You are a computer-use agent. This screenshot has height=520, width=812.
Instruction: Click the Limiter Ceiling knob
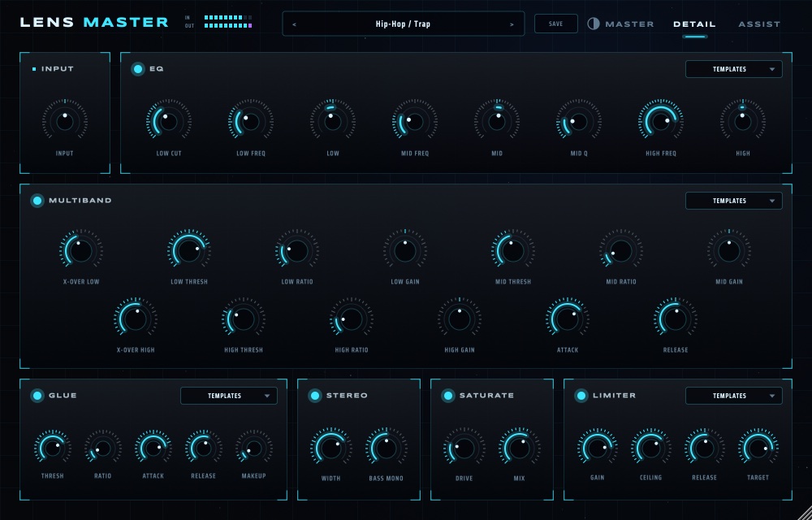tap(650, 448)
